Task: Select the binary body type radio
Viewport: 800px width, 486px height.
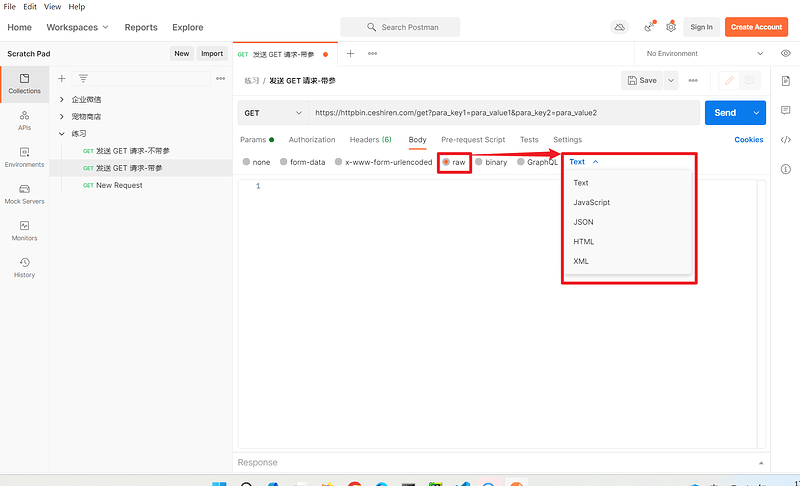Action: coord(479,162)
